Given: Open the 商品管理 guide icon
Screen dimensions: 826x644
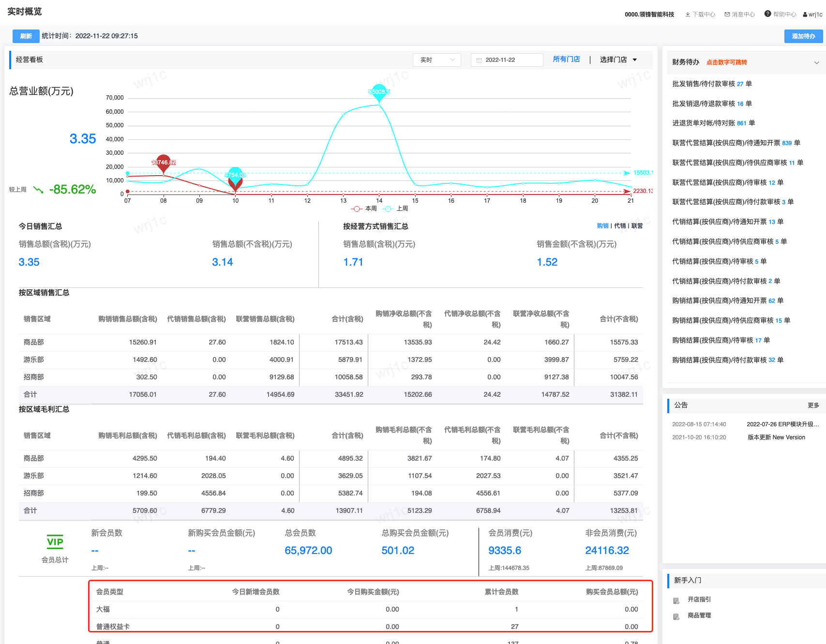Looking at the screenshot, I should point(676,616).
